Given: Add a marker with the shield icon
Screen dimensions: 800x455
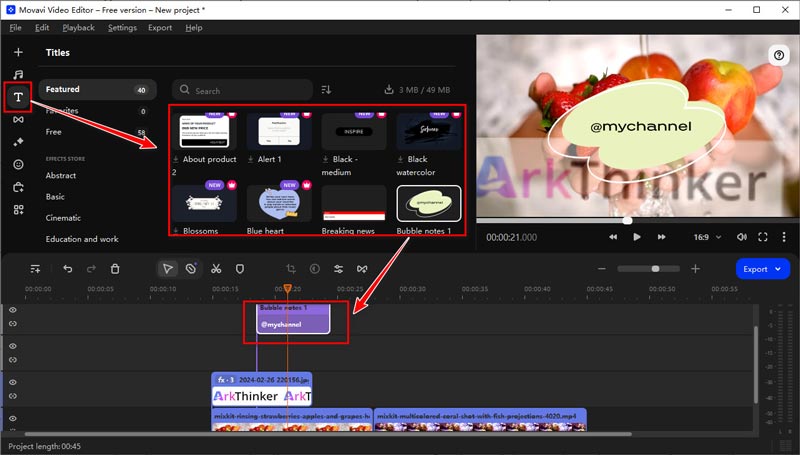Looking at the screenshot, I should tap(240, 269).
